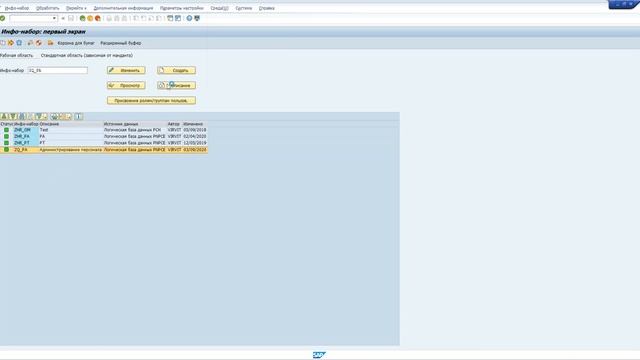Screen dimensions: 640x360
Task: Click the red-white Generate ball icon
Action: point(39,43)
